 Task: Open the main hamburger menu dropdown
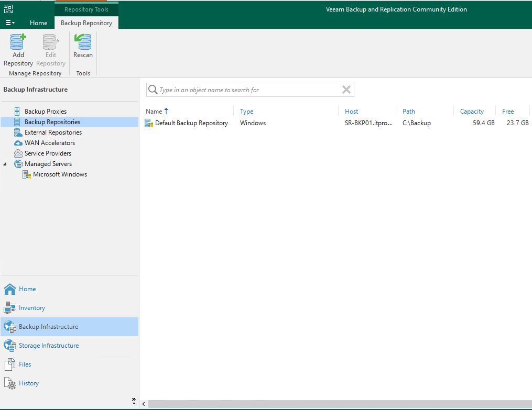tap(10, 23)
